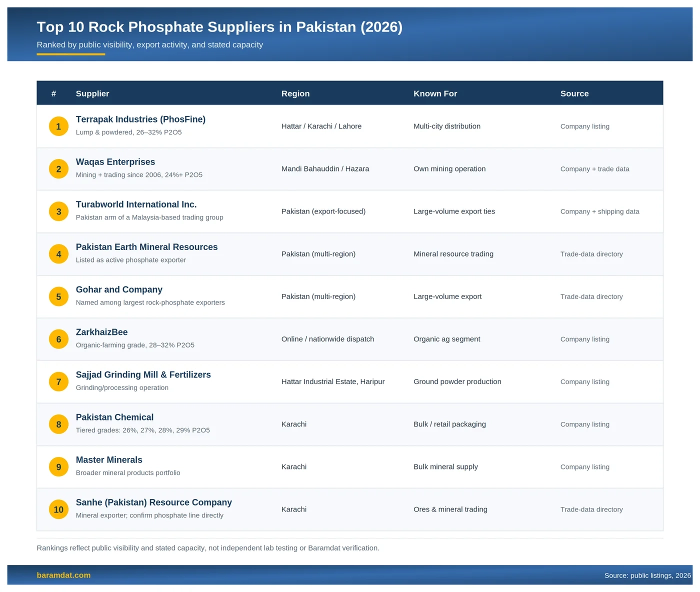The height and width of the screenshot is (592, 700).
Task: Click the yellow rank 1 badge
Action: tap(58, 126)
